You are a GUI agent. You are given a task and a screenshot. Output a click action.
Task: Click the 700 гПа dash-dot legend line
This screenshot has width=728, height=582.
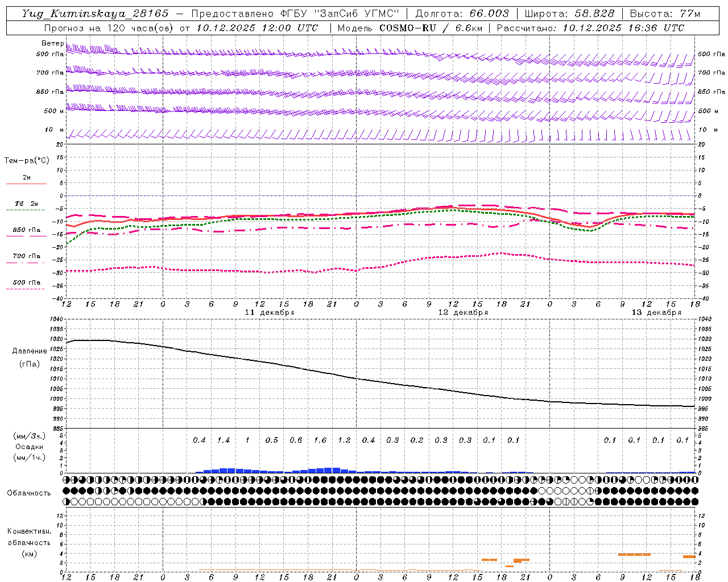[x=25, y=263]
